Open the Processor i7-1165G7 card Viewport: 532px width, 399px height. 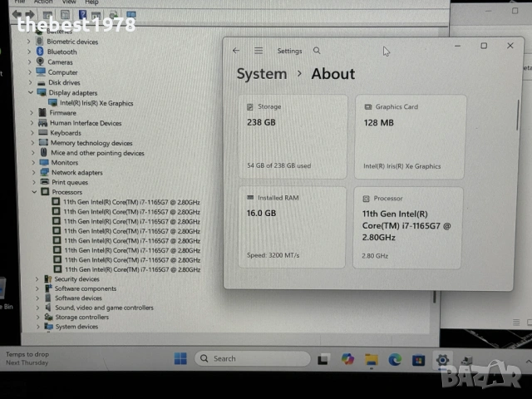tap(407, 228)
